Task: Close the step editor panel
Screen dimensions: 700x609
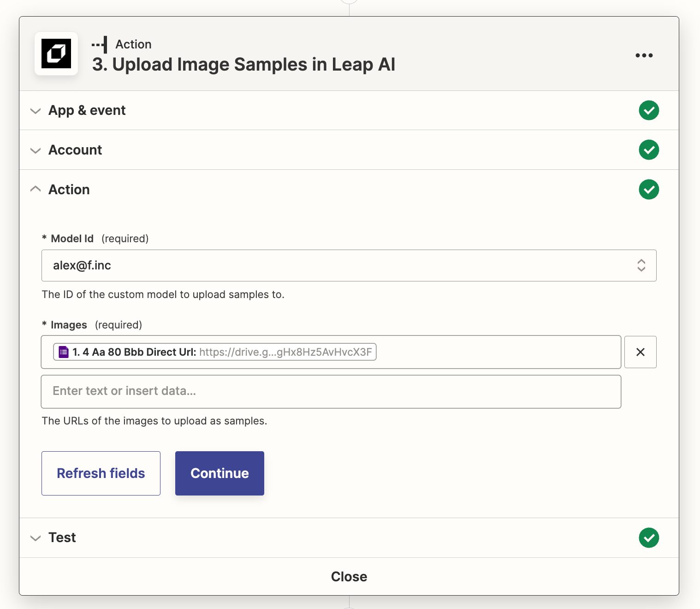Action: [x=349, y=577]
